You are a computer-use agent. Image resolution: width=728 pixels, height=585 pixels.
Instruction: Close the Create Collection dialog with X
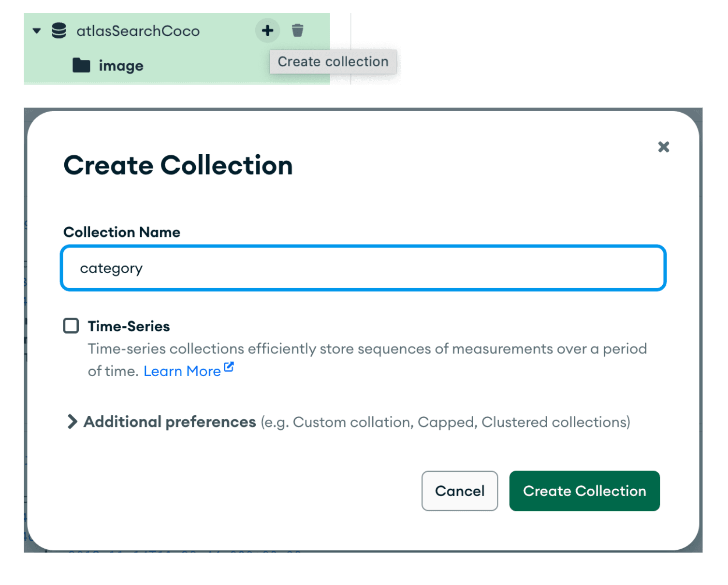coord(663,147)
